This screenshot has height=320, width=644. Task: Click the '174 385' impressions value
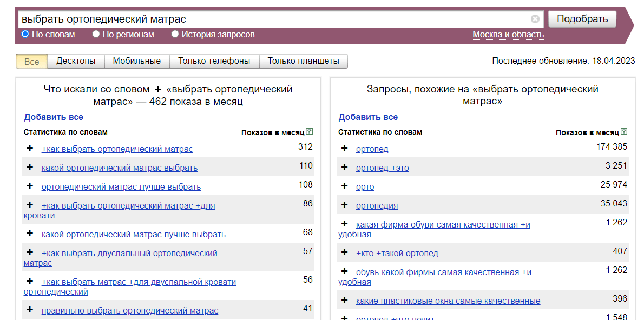pyautogui.click(x=612, y=147)
